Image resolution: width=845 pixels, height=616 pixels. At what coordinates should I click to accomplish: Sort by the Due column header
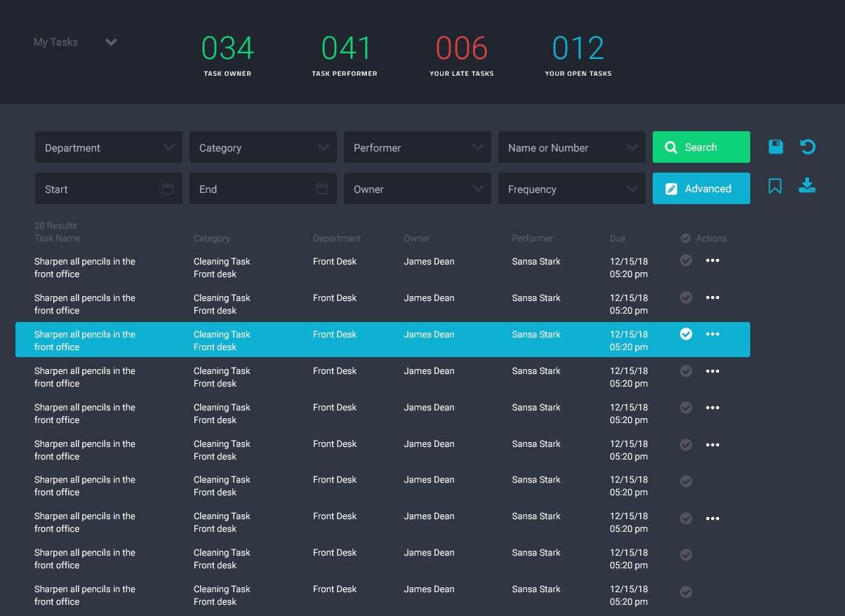point(618,239)
